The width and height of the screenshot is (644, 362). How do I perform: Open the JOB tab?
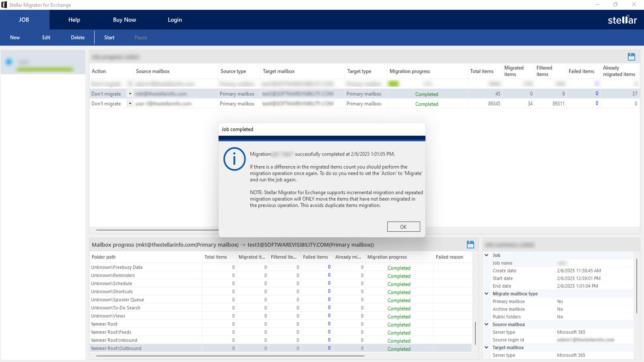point(24,20)
